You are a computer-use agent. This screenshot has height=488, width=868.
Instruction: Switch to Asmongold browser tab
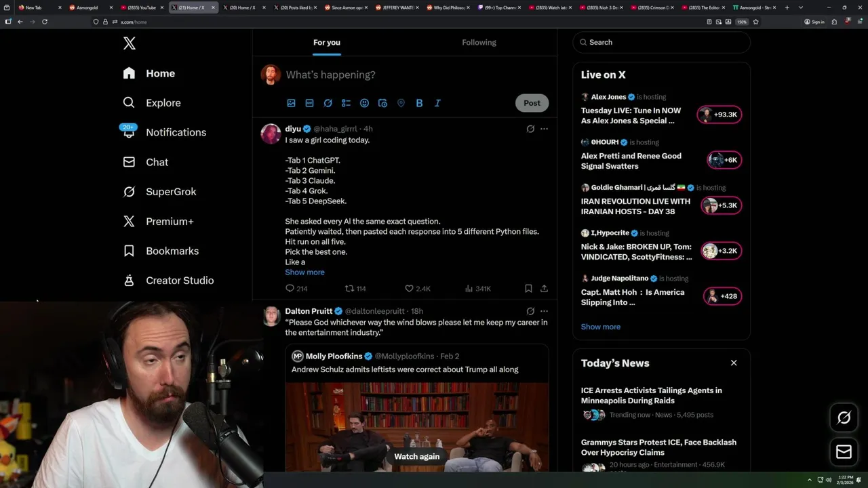click(x=90, y=7)
